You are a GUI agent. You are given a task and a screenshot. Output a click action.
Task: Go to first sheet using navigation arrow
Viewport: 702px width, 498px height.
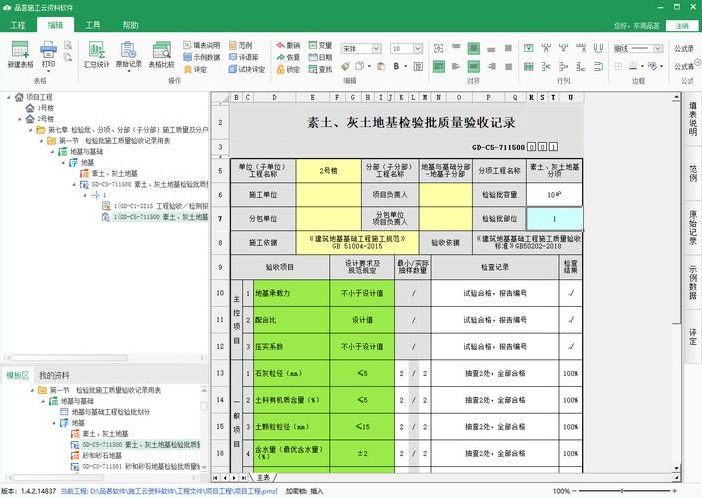coord(216,478)
